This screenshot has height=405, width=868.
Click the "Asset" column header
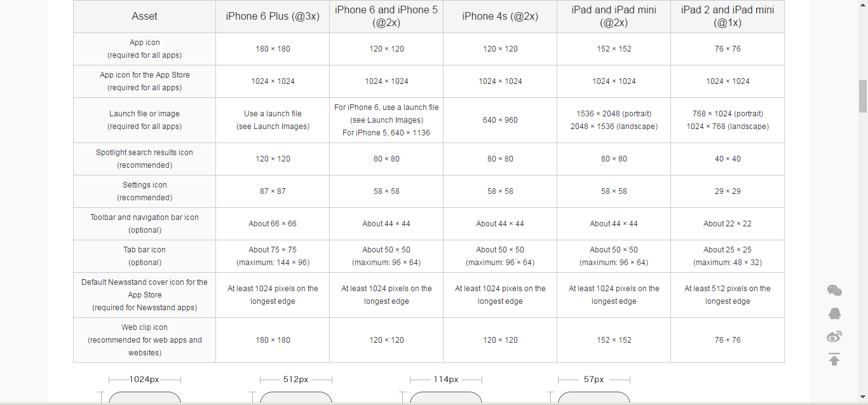point(144,17)
